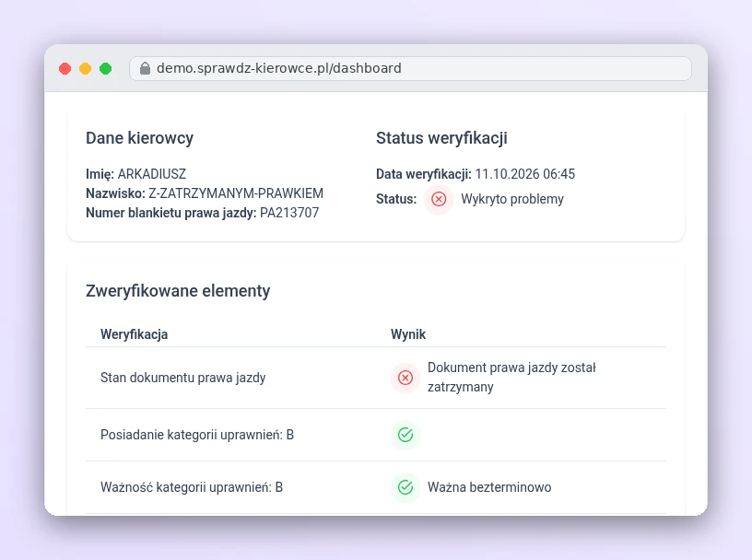Image resolution: width=752 pixels, height=560 pixels.
Task: Select the first name ARKADIUSZ
Action: pyautogui.click(x=152, y=174)
